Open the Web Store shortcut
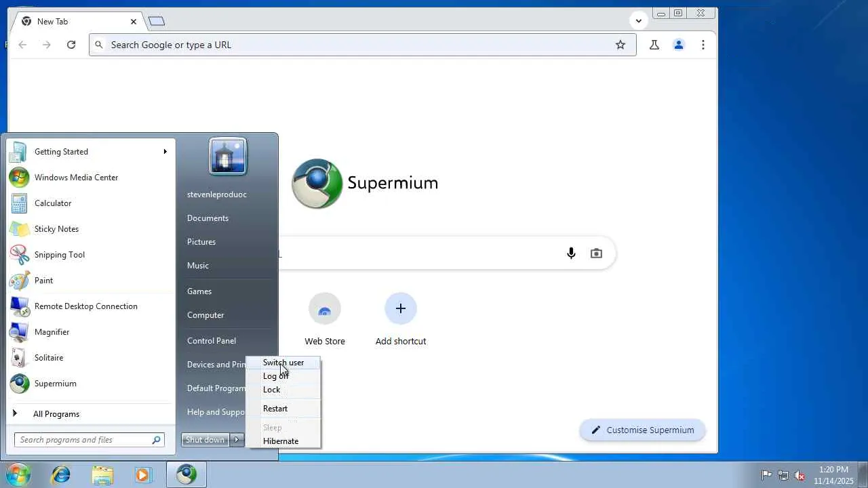Viewport: 868px width, 488px height. [325, 320]
